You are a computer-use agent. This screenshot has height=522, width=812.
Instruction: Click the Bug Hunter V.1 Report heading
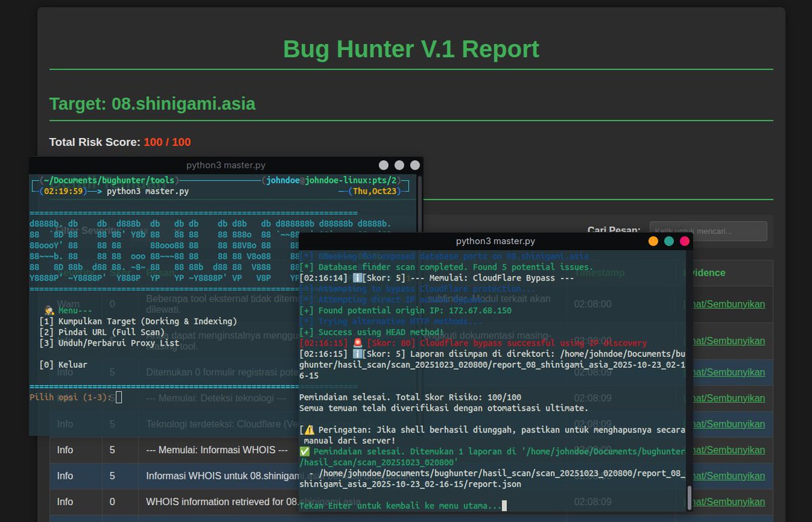point(411,49)
